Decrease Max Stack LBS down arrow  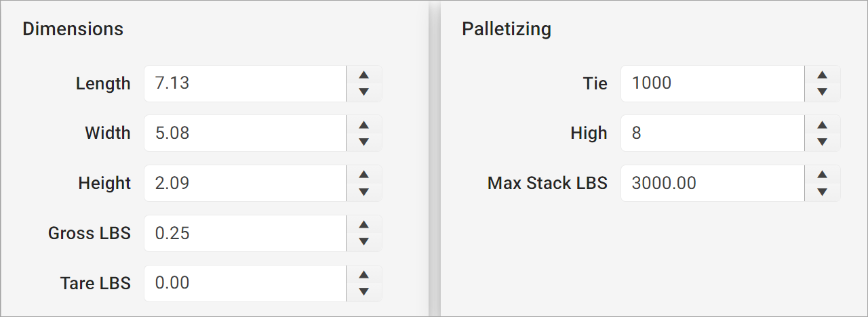pos(822,192)
